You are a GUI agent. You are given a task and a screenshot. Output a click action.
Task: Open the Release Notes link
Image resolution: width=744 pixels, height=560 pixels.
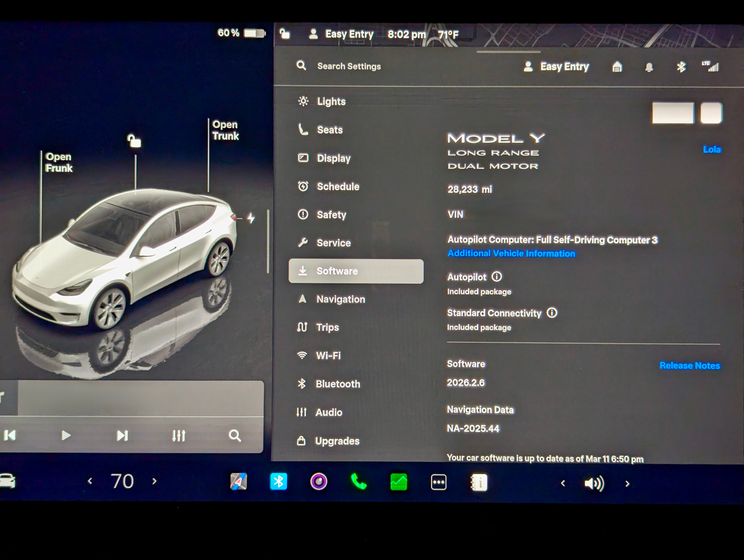[689, 366]
